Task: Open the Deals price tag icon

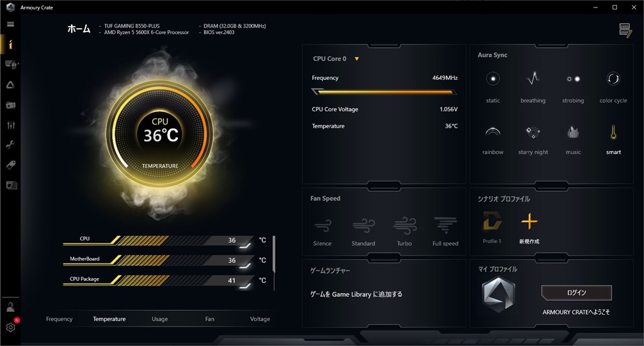Action: click(x=11, y=165)
